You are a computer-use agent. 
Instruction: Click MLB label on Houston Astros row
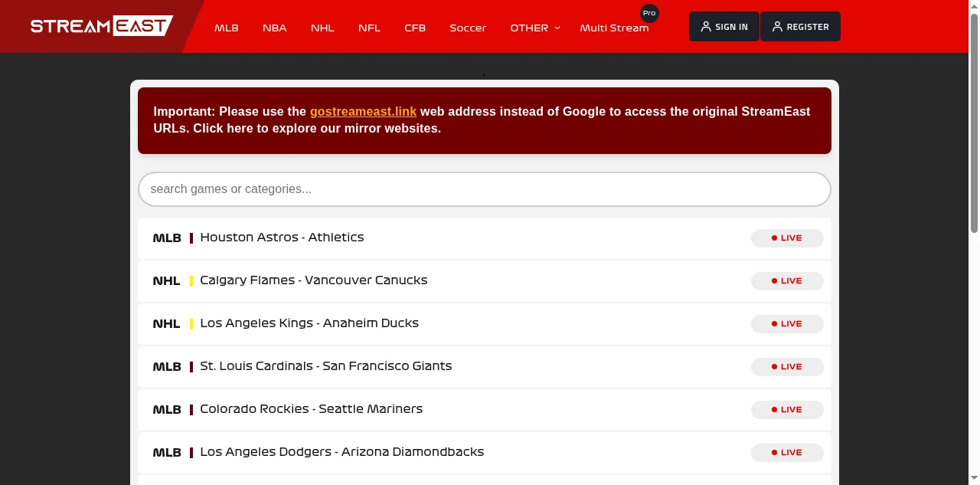tap(167, 238)
